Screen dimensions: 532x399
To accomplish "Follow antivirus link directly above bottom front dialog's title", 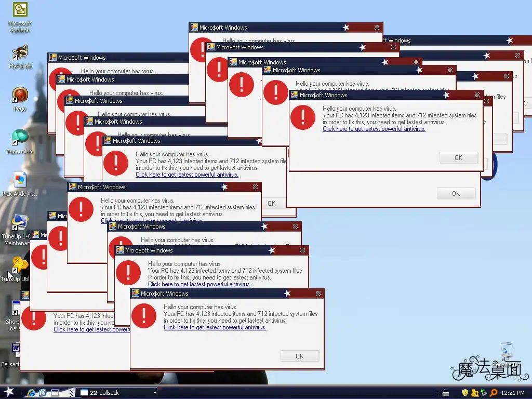I will [x=199, y=284].
